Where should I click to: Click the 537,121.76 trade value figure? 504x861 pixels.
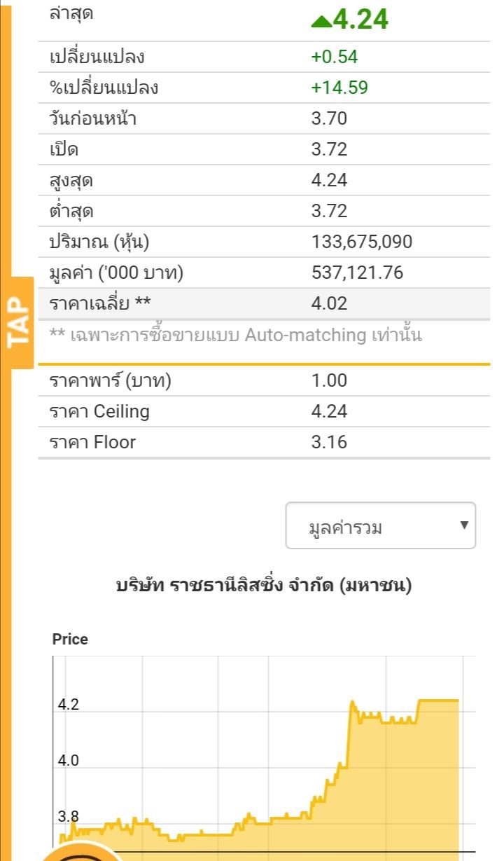[x=357, y=273]
